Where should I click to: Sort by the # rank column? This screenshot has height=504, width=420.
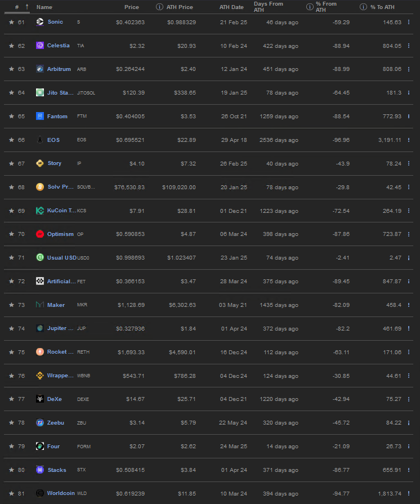pyautogui.click(x=17, y=7)
